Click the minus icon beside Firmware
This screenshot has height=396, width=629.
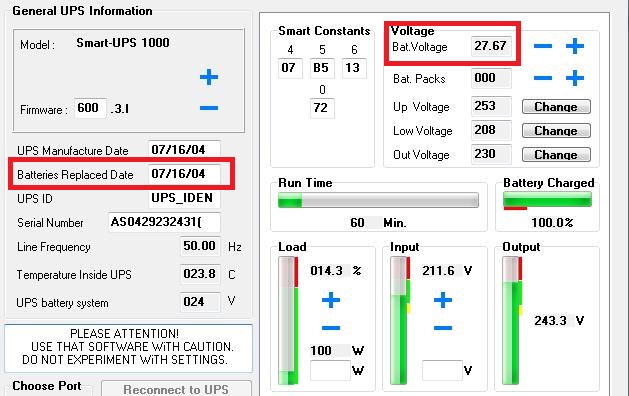tap(209, 108)
